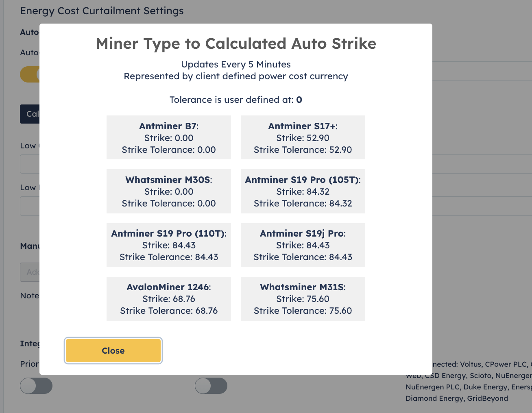Screen dimensions: 532x413
Task: Focus the first Low input field
Action: click(x=30, y=164)
